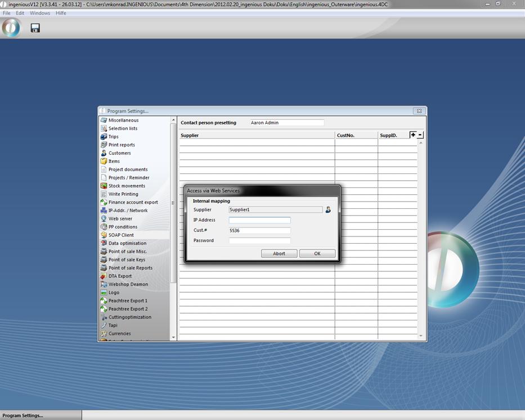This screenshot has height=420, width=525.
Task: Click the ingenious logo button in toolbar
Action: point(11,28)
